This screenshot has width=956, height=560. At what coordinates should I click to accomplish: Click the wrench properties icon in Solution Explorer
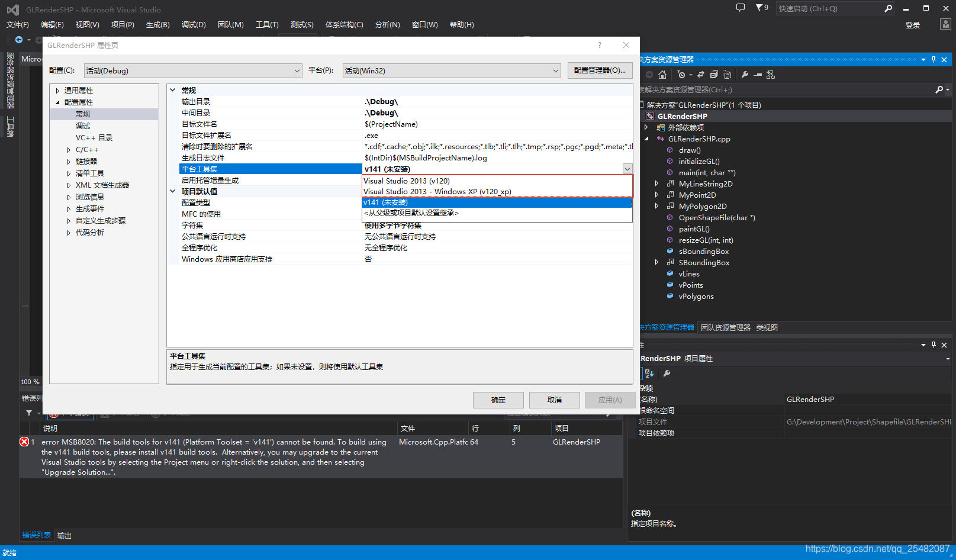click(745, 75)
